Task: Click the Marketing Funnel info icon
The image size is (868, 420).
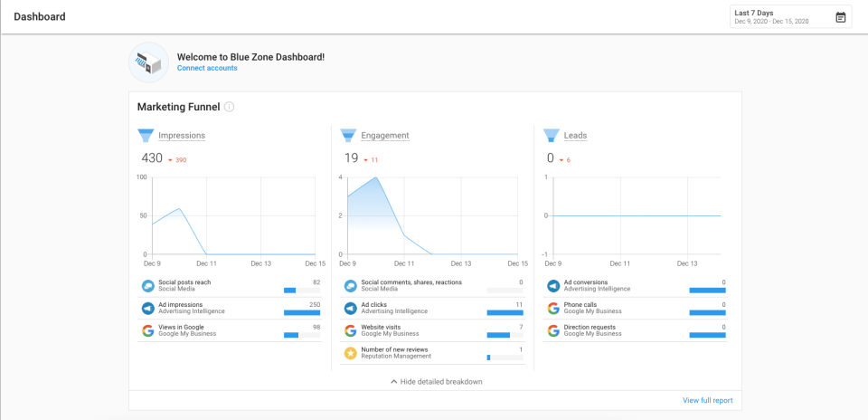Action: tap(230, 107)
